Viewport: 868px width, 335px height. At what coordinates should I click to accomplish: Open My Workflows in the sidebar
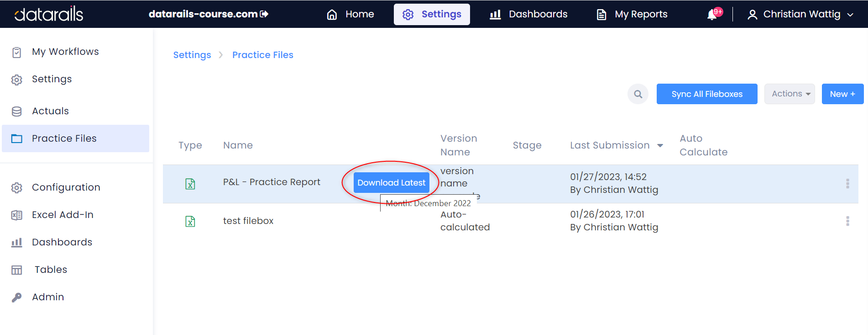click(x=65, y=52)
